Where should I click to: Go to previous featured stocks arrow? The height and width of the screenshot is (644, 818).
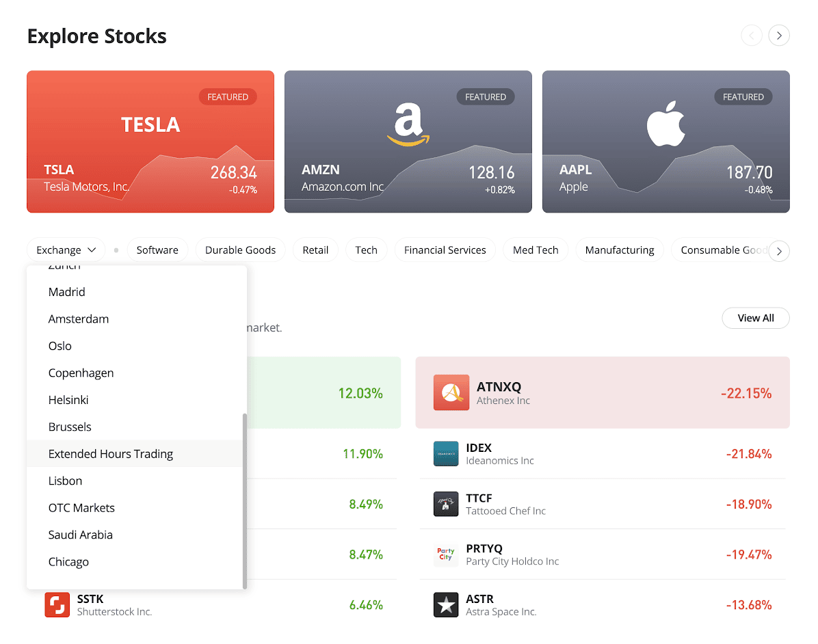(x=752, y=36)
